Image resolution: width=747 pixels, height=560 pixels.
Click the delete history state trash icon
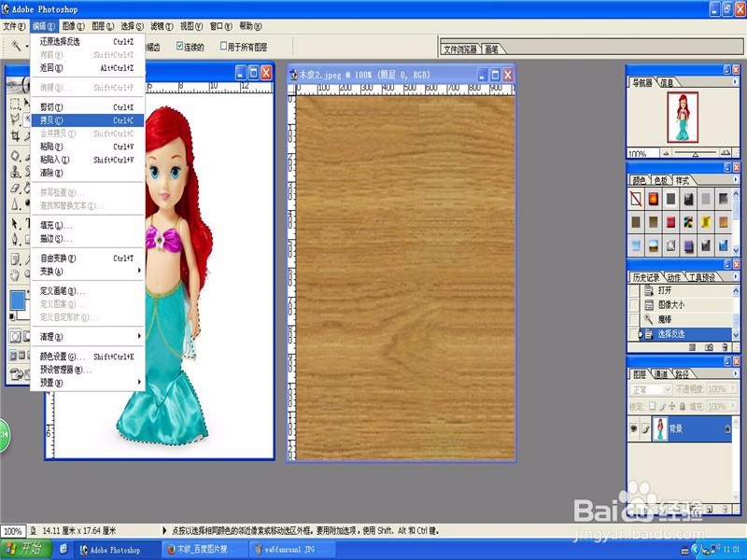click(726, 347)
